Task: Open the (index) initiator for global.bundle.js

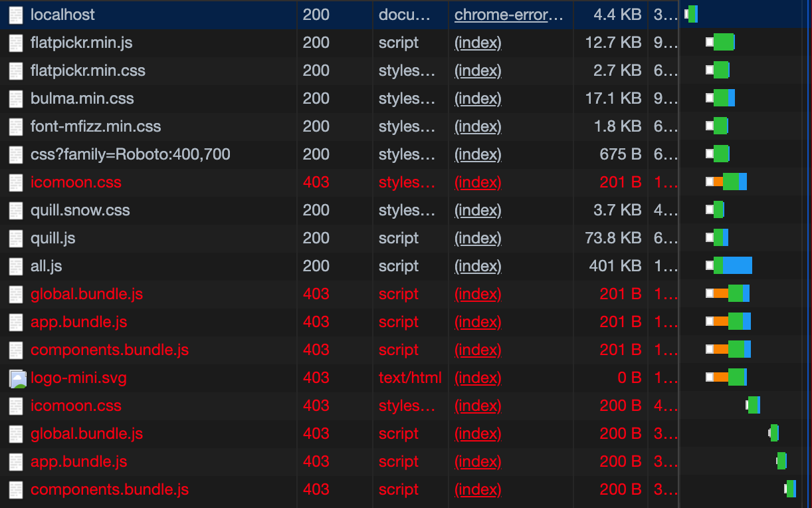Action: [x=478, y=293]
